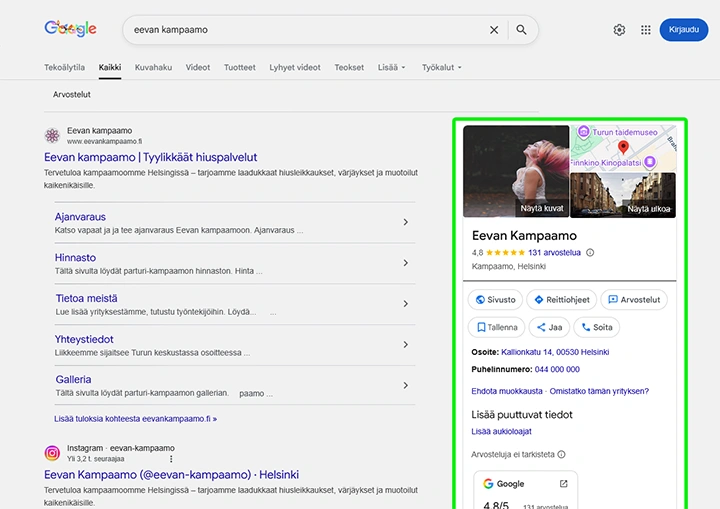Open the Teokset tab
Screen dimensions: 720x509
tap(349, 68)
